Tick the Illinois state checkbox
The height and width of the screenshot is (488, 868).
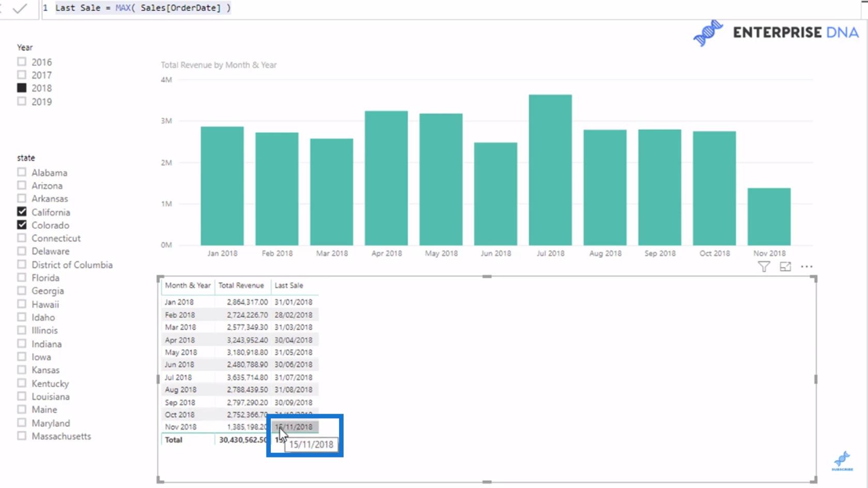pos(22,330)
